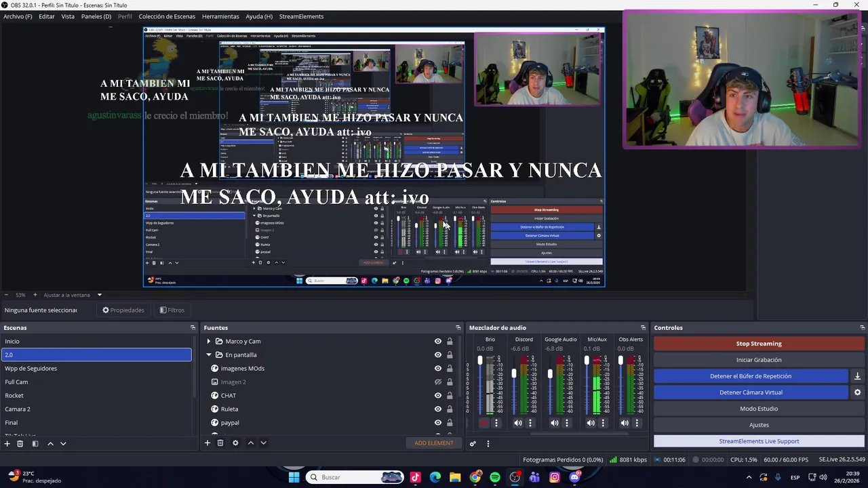Stop virtual camera via Detener Cámara Virtual

click(x=751, y=392)
